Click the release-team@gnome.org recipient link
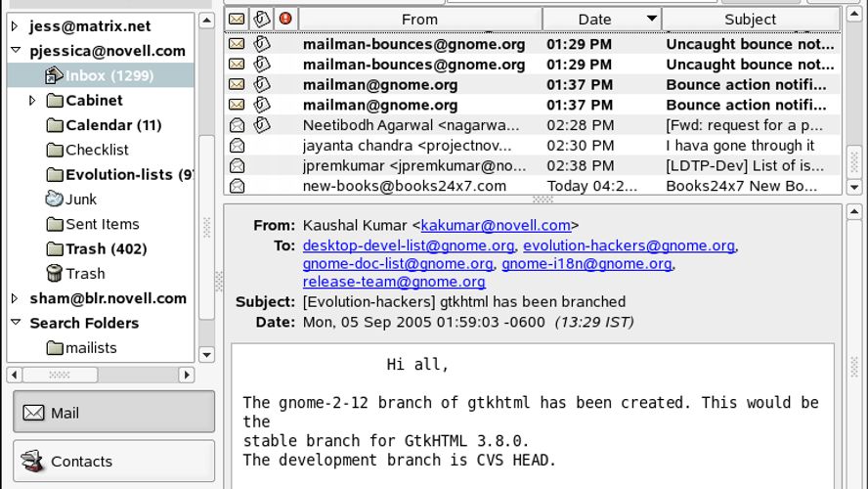The width and height of the screenshot is (868, 489). [380, 283]
